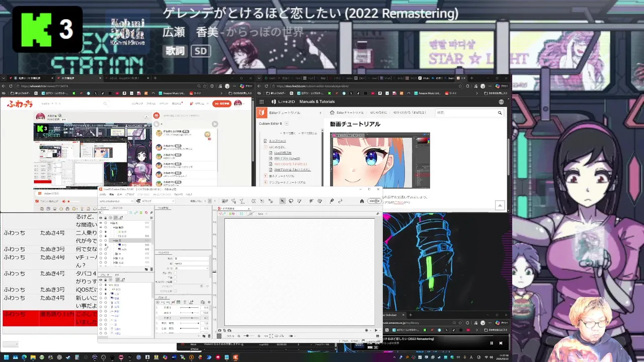Click the camera snapshot icon below Cubism canvas
Image resolution: width=644 pixels, height=362 pixels.
[220, 330]
